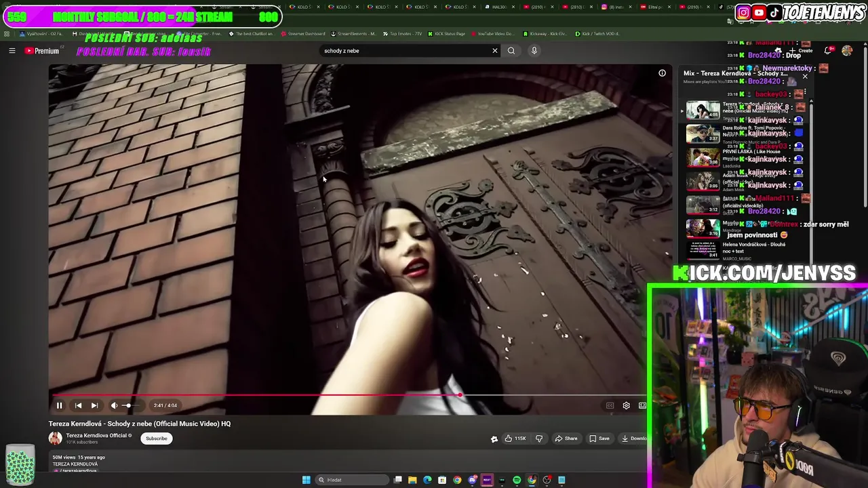Play Dara Rolins ft. Tomi Popovic video

coord(703,134)
